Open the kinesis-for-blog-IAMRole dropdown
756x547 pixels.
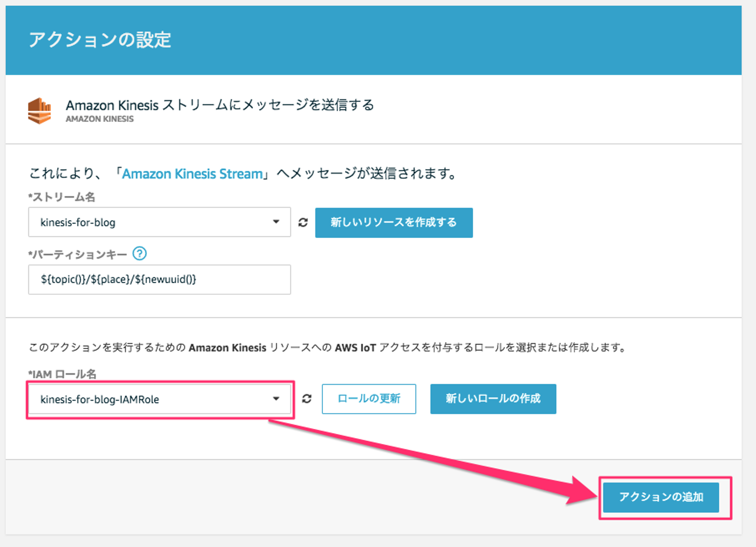pyautogui.click(x=276, y=399)
